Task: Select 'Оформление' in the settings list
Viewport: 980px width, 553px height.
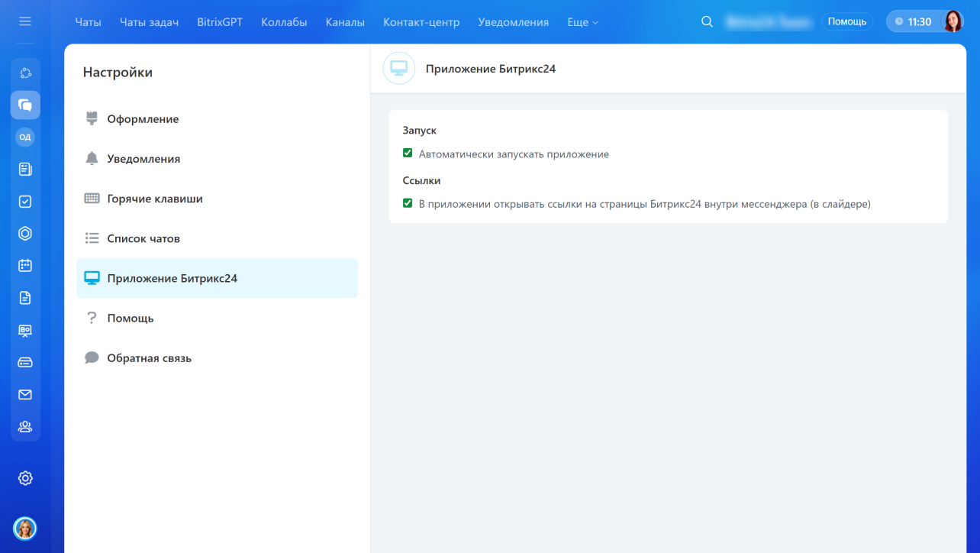Action: coord(143,119)
